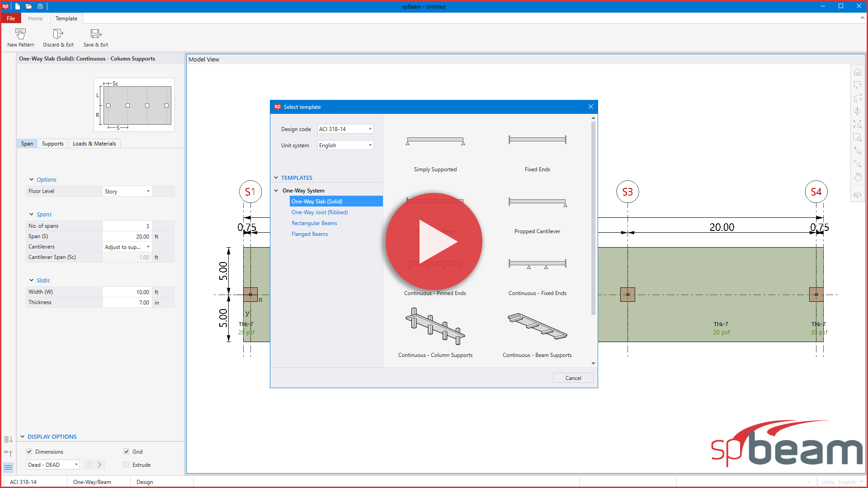Open the File menu
868x488 pixels.
click(10, 18)
